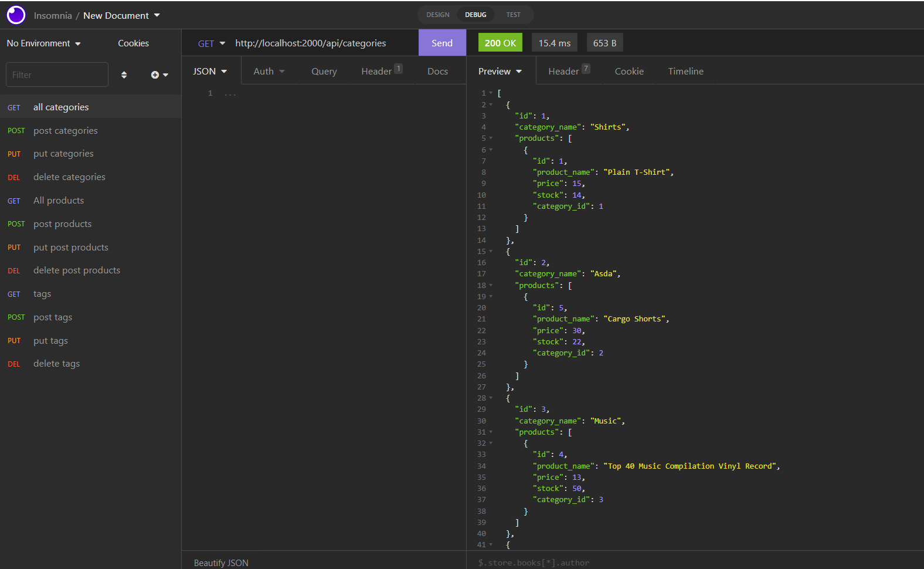
Task: Collapse object fold at line 15
Action: pyautogui.click(x=491, y=251)
